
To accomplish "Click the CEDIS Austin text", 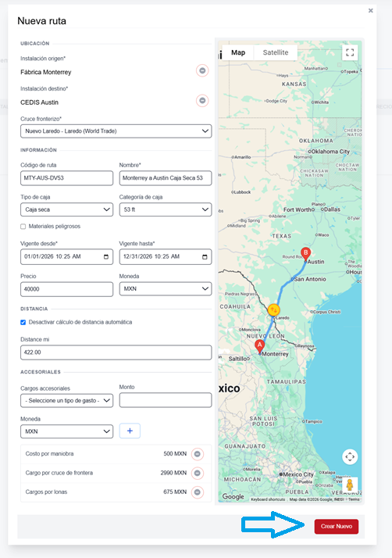I will pyautogui.click(x=40, y=102).
